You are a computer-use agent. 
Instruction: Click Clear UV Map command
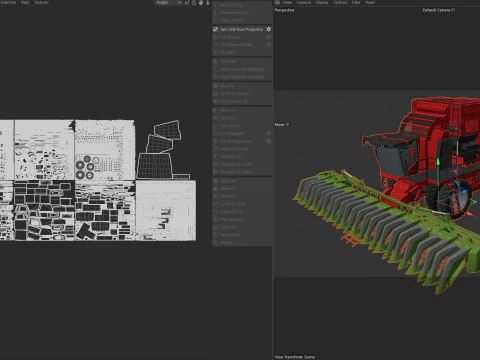(242, 20)
